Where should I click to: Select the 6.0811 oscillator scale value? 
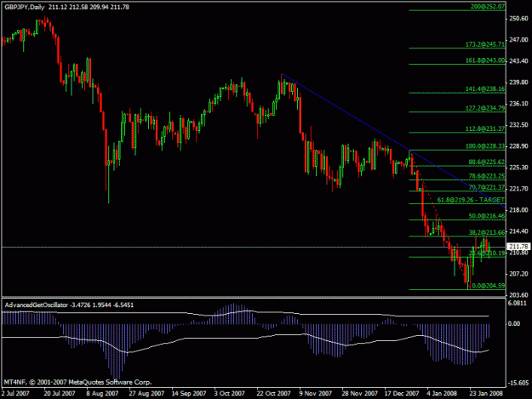coord(518,303)
